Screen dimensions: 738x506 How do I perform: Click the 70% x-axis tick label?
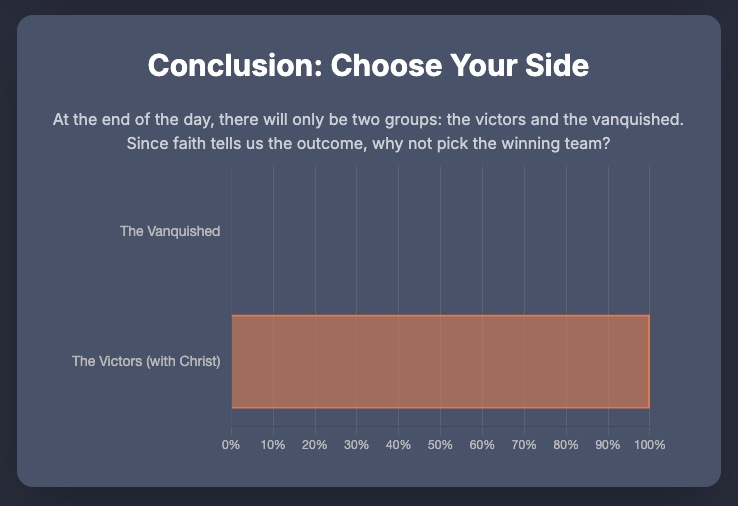click(524, 444)
